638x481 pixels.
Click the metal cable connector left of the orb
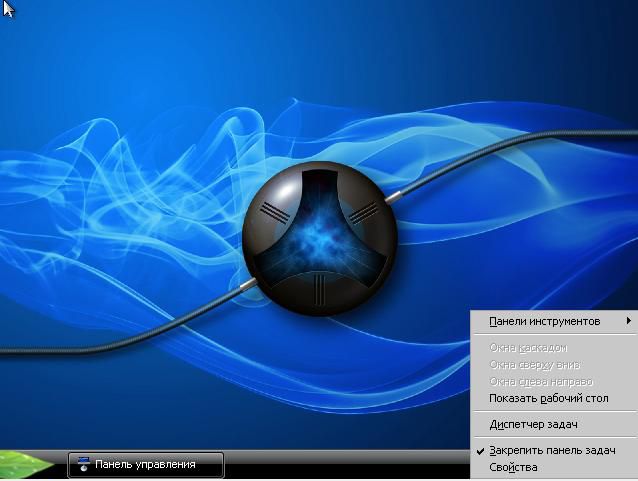[x=245, y=287]
